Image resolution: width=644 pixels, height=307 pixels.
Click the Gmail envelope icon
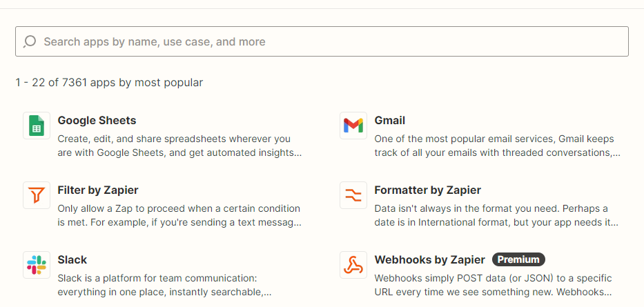[353, 126]
